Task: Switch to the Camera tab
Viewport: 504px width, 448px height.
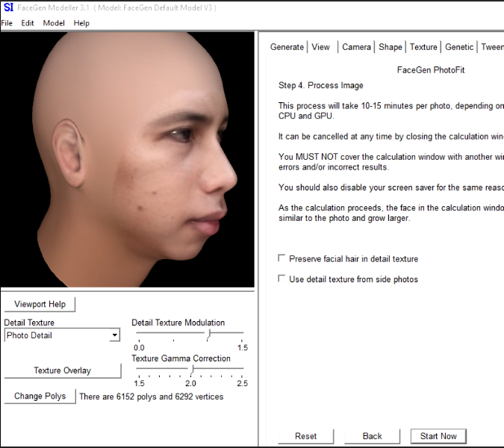Action: 356,47
